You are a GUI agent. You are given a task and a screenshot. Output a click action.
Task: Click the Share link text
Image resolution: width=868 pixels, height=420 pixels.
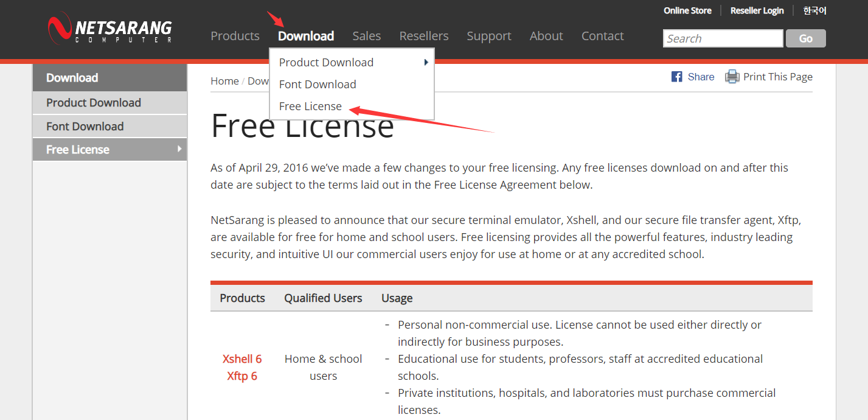701,77
